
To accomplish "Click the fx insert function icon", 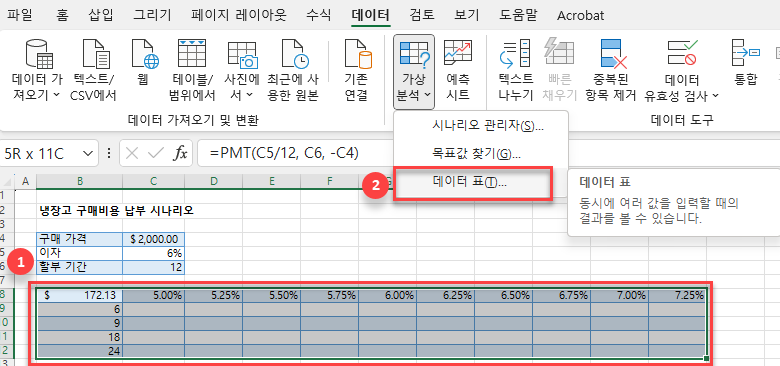I will [x=181, y=154].
